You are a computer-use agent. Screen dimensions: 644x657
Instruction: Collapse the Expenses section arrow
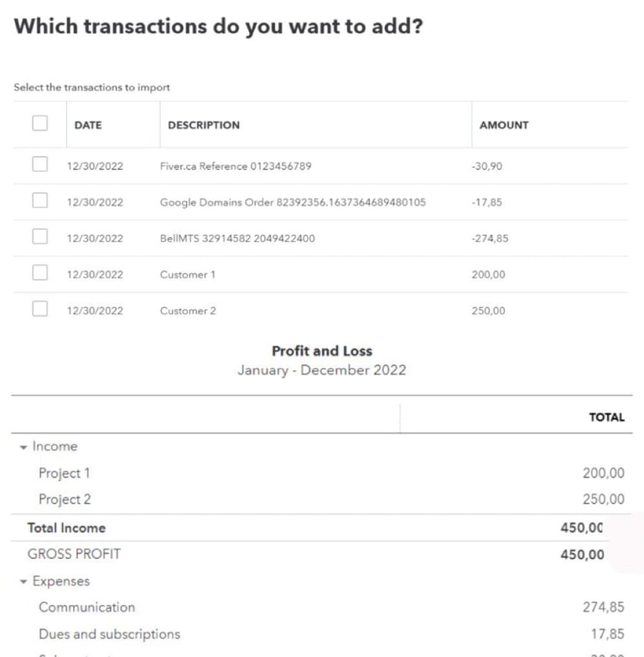(23, 582)
